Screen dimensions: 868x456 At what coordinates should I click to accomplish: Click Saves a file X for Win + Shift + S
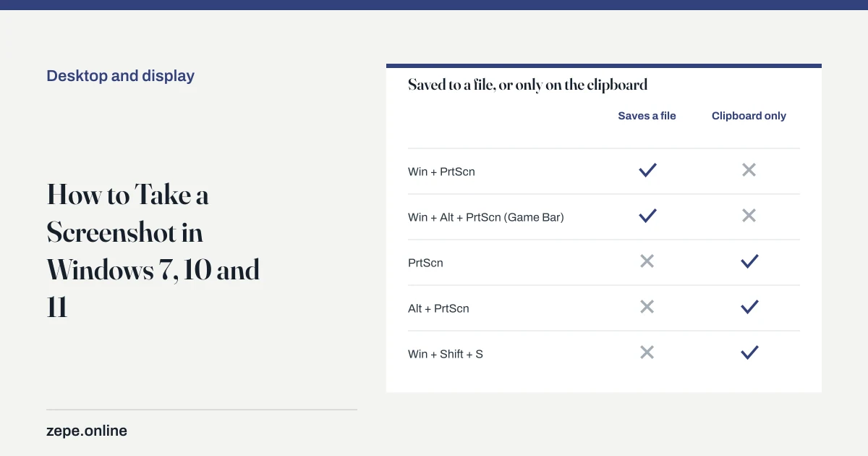[647, 352]
